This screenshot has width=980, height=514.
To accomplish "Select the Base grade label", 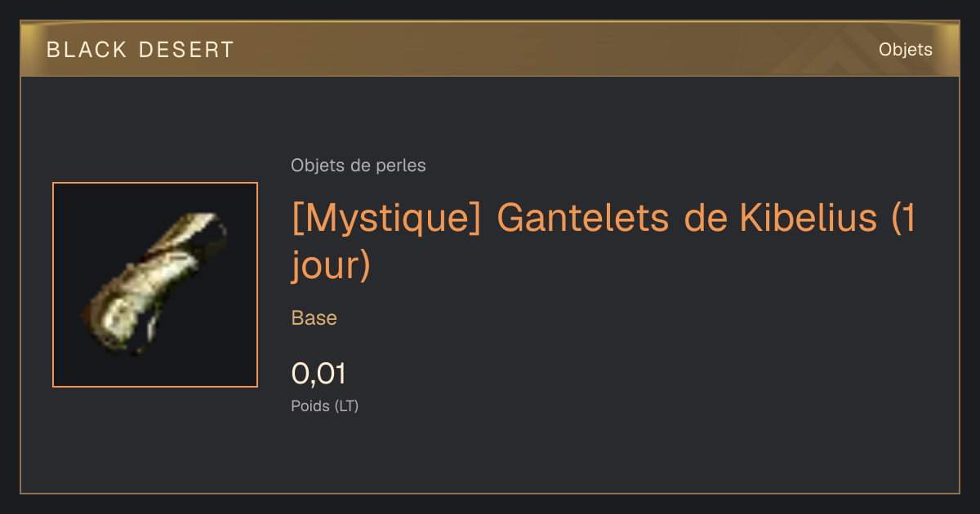I will [x=314, y=318].
